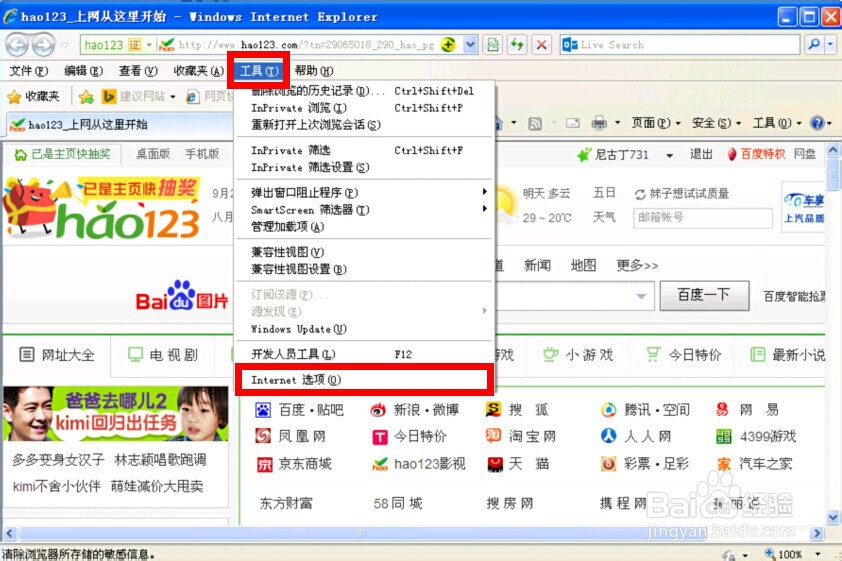
Task: Click the Sina Weibo eye icon
Action: pos(379,410)
